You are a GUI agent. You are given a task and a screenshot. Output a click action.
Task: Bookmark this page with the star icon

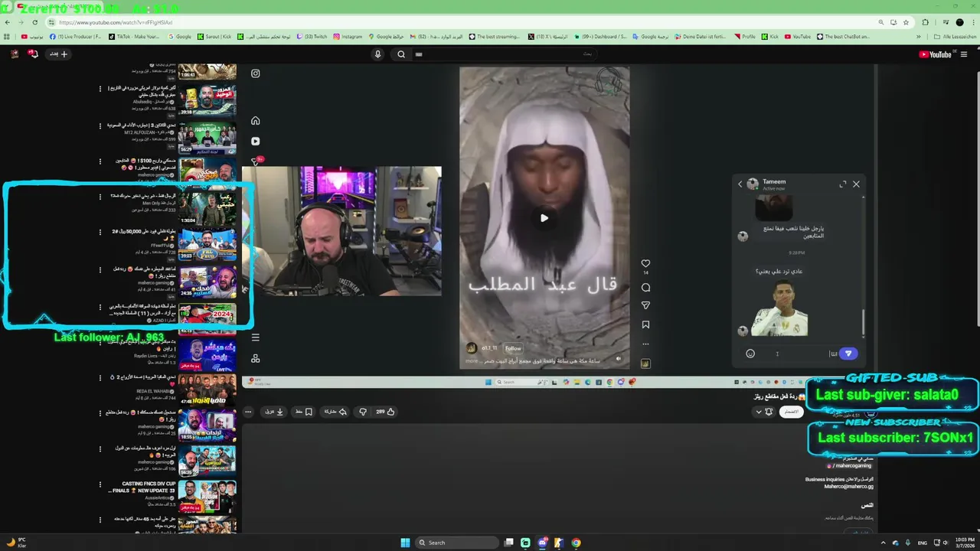[x=906, y=22]
